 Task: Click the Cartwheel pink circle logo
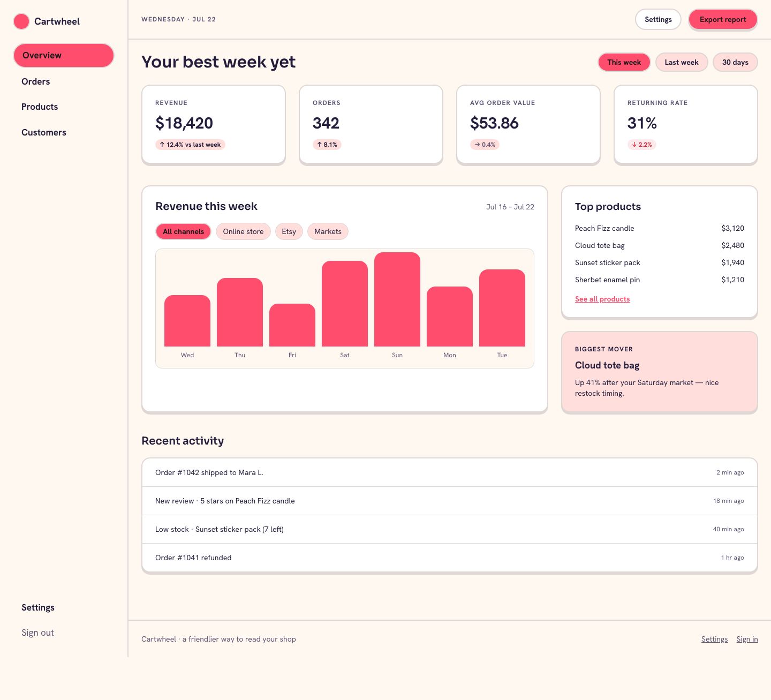point(21,21)
